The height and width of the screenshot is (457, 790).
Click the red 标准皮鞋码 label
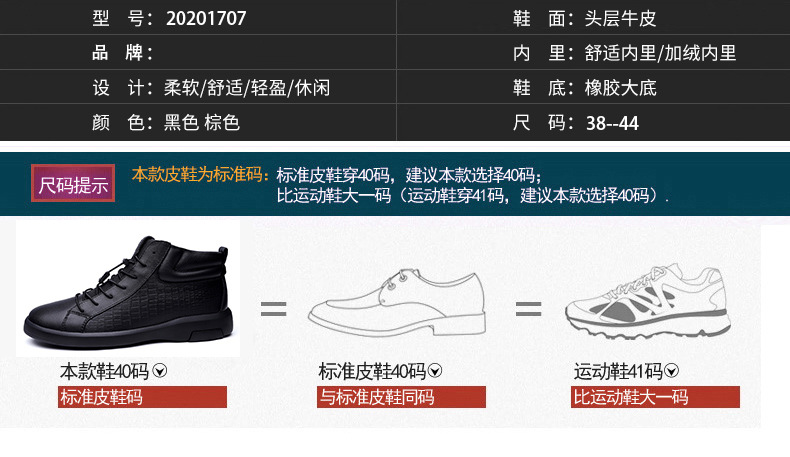143,397
